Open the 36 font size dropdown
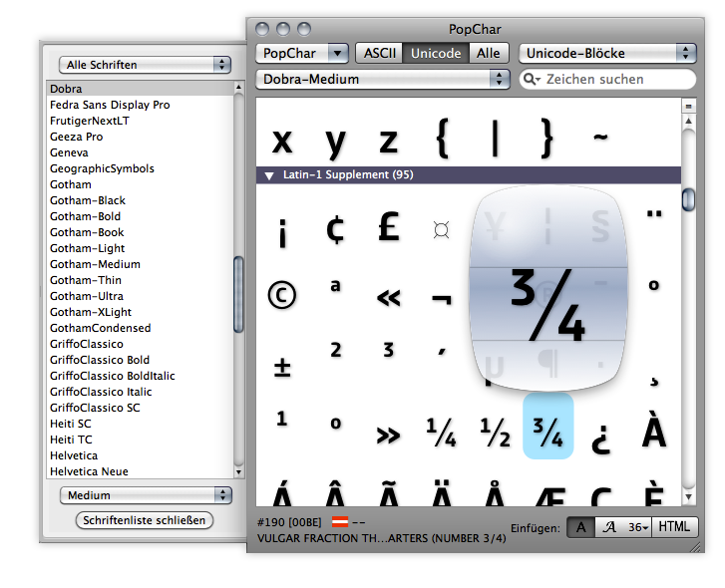The height and width of the screenshot is (588, 725). click(638, 527)
